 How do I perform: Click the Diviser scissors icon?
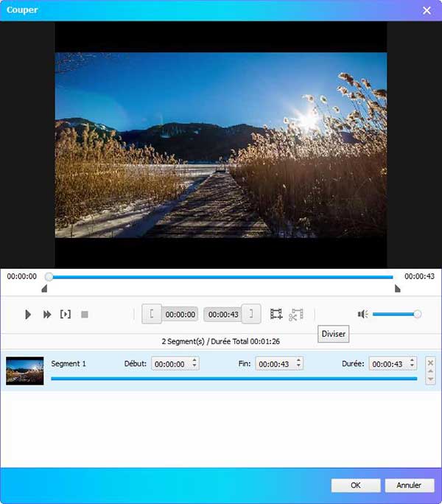point(296,315)
